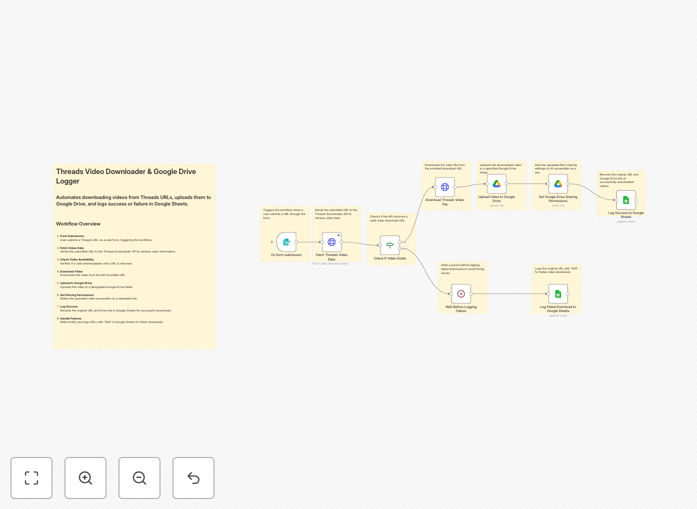Click the Upload to Google Drive overview step
The height and width of the screenshot is (509, 697).
96,285
